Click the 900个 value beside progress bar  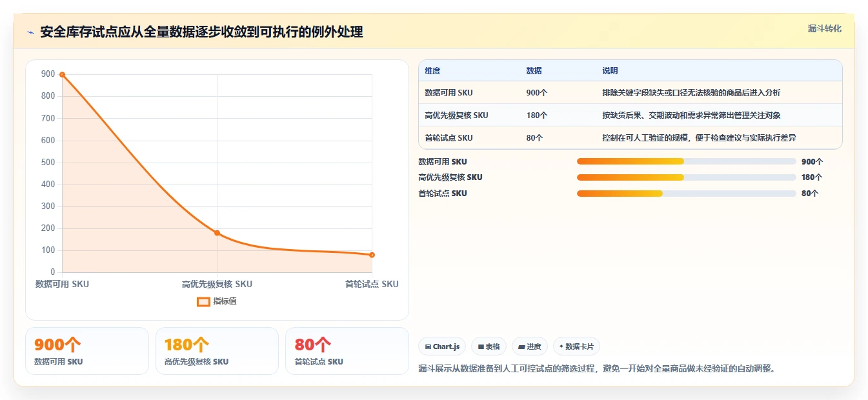coord(812,162)
